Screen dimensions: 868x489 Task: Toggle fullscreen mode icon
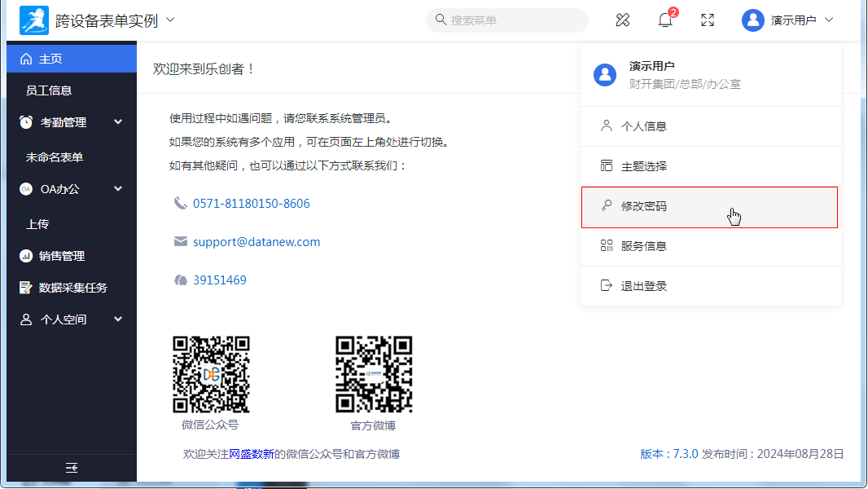[x=708, y=20]
